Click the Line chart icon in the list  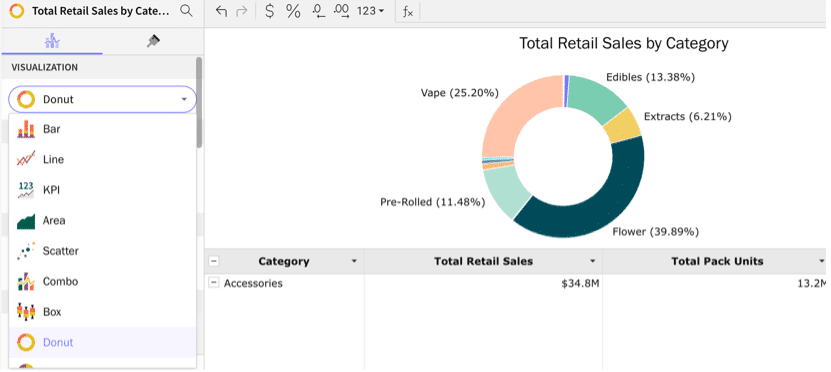26,160
